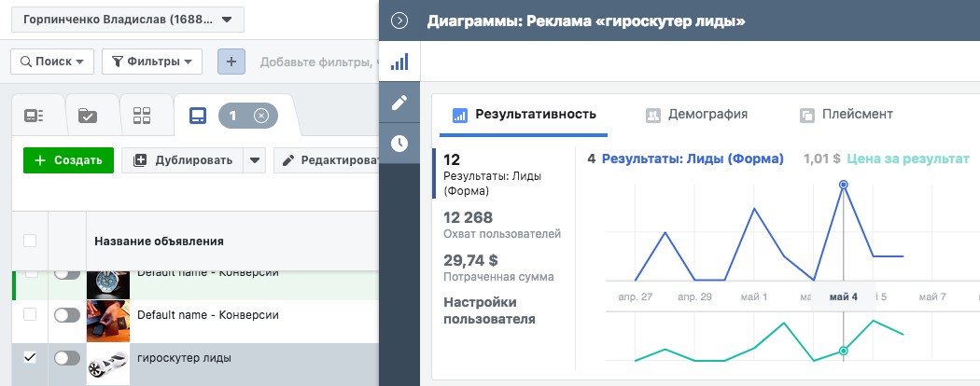Clear the one-selected badge with X icon
The width and height of the screenshot is (980, 386).
click(262, 116)
